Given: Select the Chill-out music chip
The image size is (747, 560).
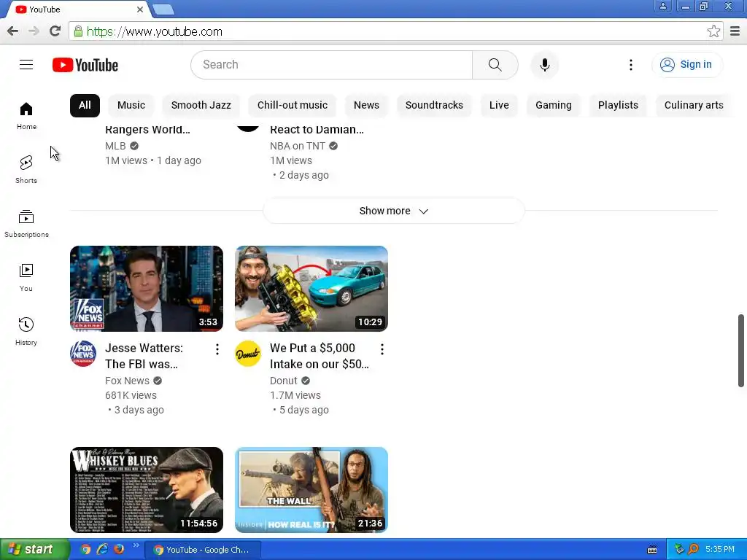Looking at the screenshot, I should (x=292, y=105).
